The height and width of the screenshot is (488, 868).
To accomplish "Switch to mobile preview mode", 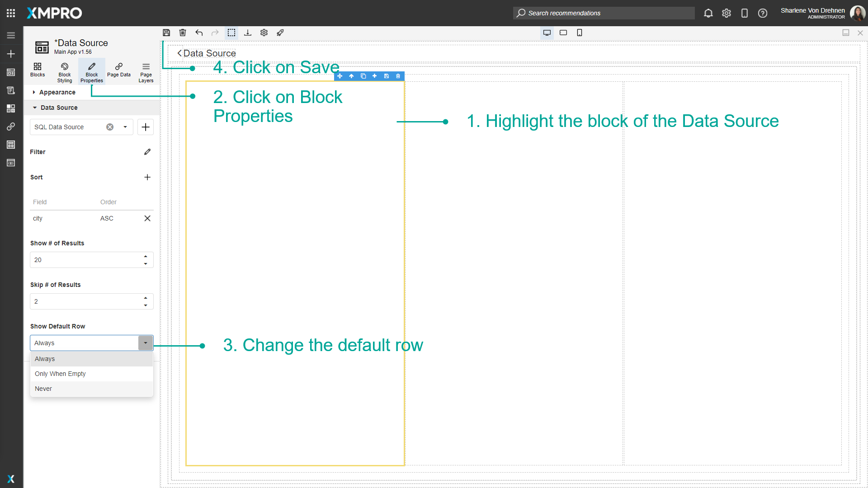I will [580, 33].
